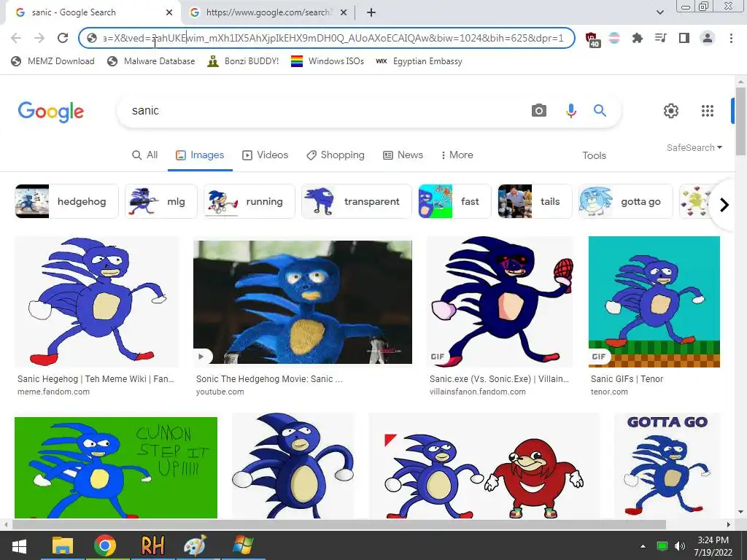
Task: Open the MEMZ Download bookmark
Action: point(53,61)
